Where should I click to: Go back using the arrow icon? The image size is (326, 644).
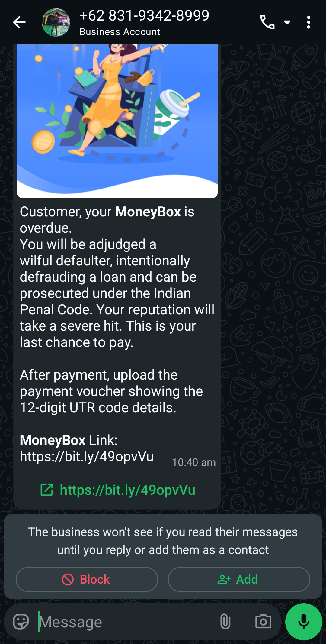click(x=19, y=22)
